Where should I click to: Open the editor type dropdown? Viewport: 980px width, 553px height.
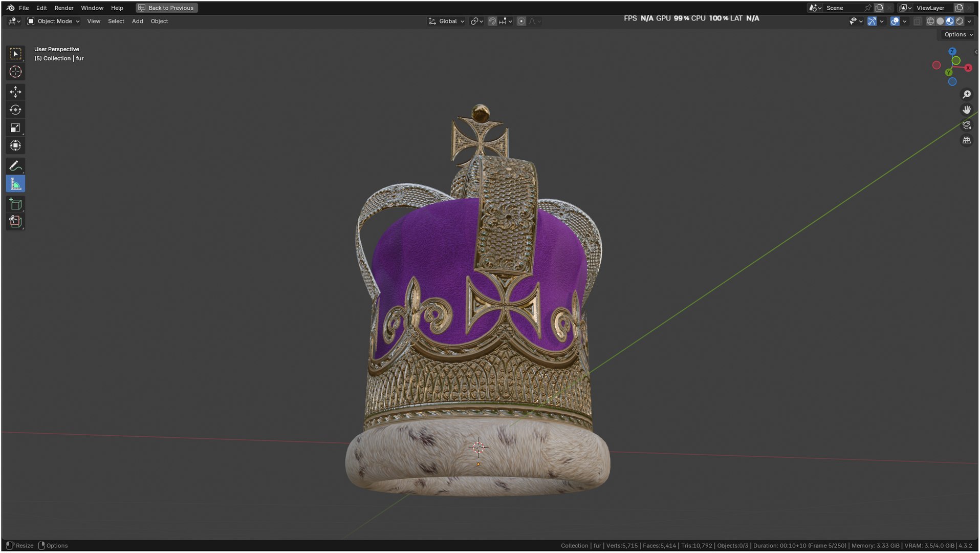[14, 21]
